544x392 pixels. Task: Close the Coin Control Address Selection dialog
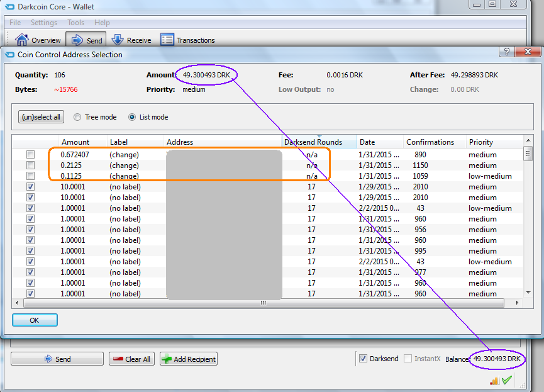(x=528, y=52)
